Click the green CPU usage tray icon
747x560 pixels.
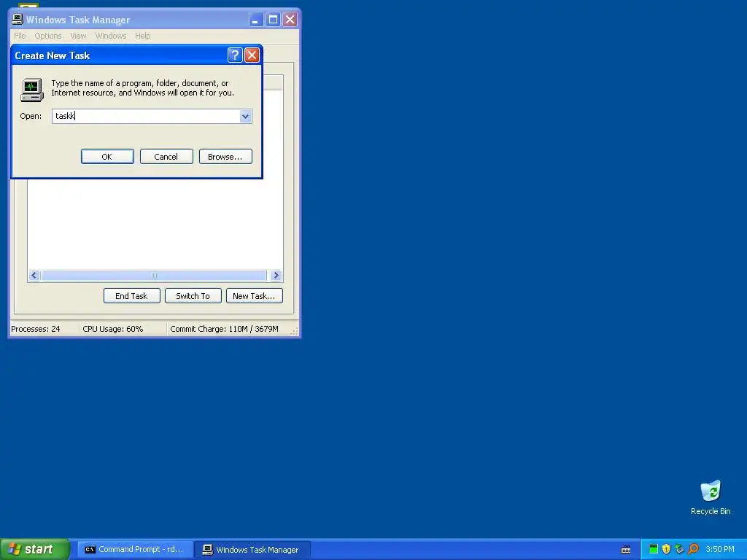click(x=654, y=549)
